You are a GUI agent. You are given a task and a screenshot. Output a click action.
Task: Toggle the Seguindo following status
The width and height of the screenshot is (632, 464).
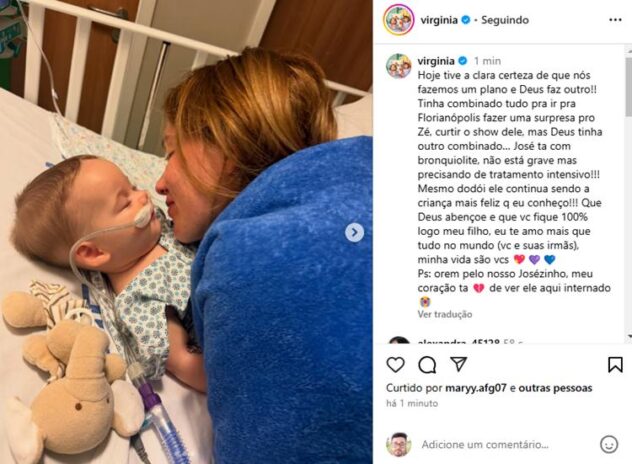[505, 20]
